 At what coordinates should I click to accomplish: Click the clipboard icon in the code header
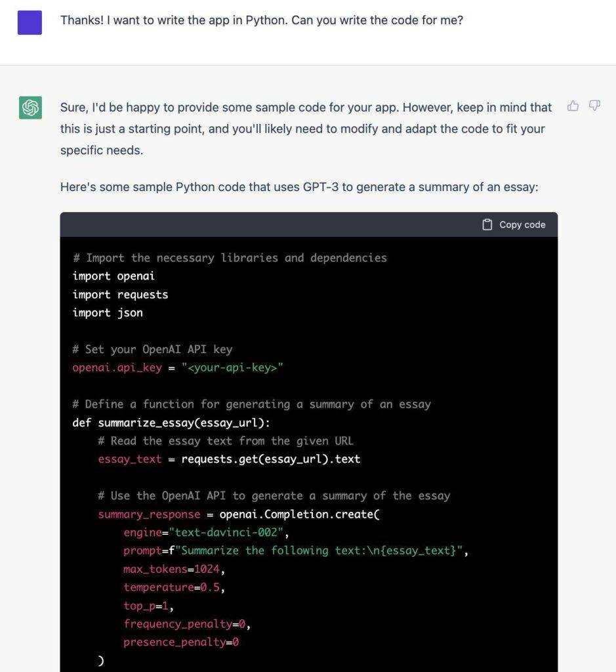coord(487,224)
